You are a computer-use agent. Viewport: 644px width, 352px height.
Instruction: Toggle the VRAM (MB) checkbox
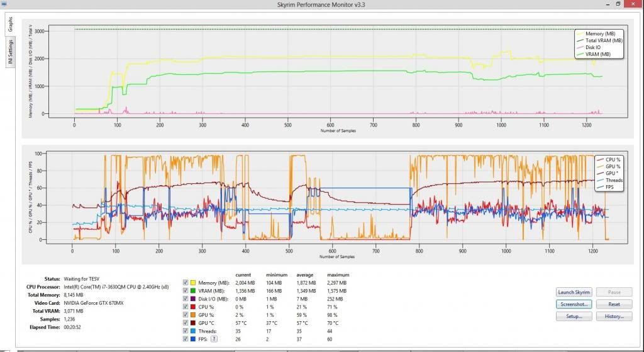[x=186, y=291]
